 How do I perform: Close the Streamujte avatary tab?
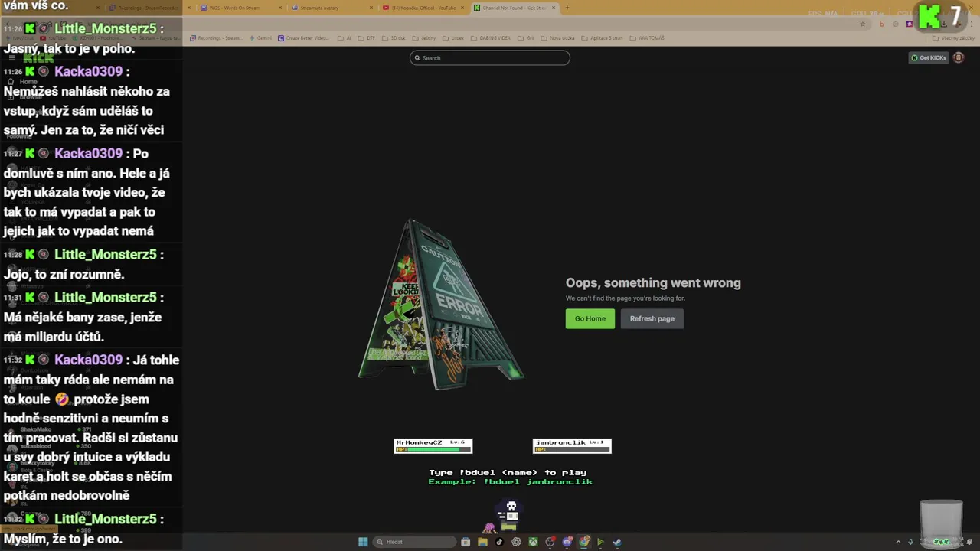tap(371, 8)
